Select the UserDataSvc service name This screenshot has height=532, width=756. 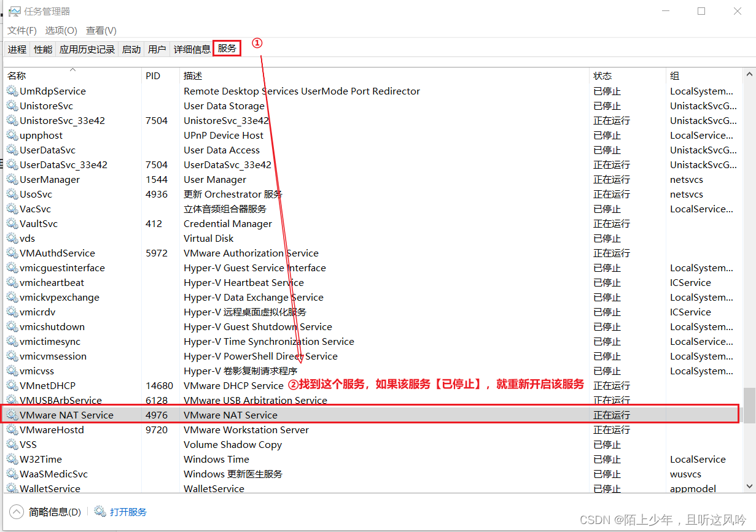pos(47,150)
